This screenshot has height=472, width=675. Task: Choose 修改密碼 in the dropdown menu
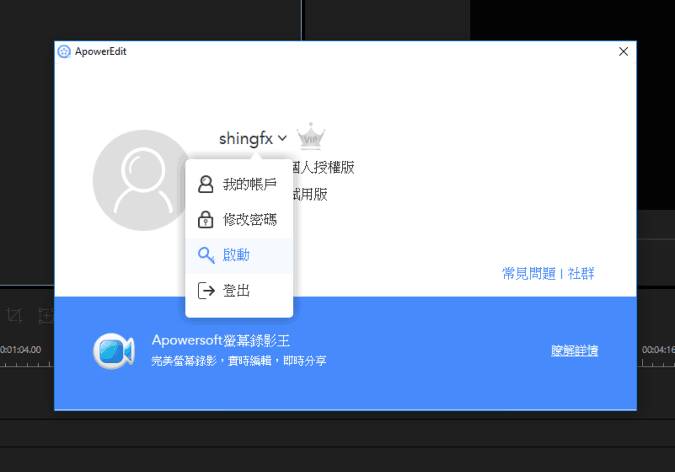239,220
